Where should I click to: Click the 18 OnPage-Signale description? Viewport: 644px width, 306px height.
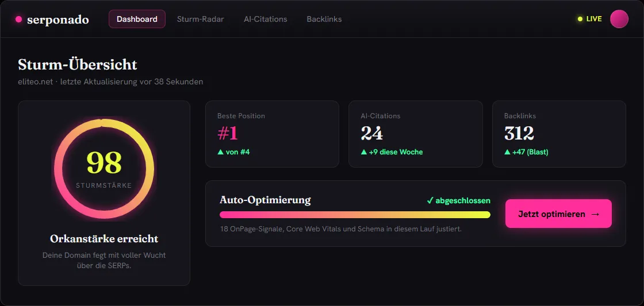click(341, 229)
